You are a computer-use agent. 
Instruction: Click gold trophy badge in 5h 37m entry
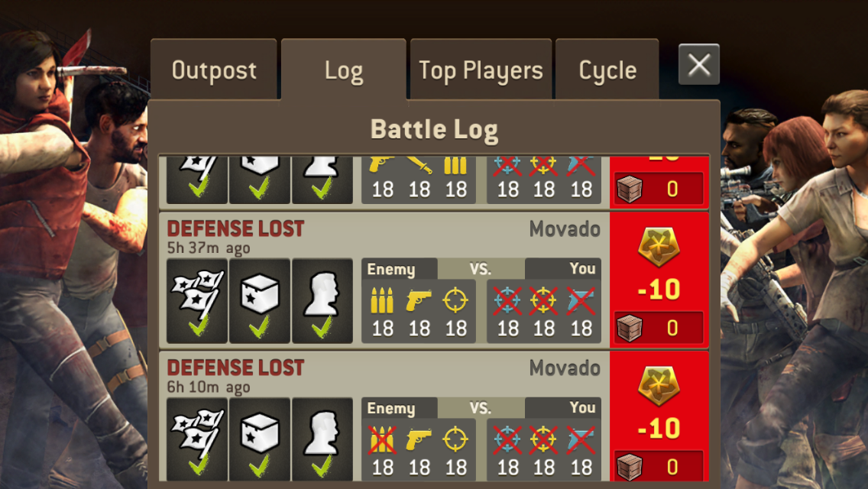[x=659, y=247]
